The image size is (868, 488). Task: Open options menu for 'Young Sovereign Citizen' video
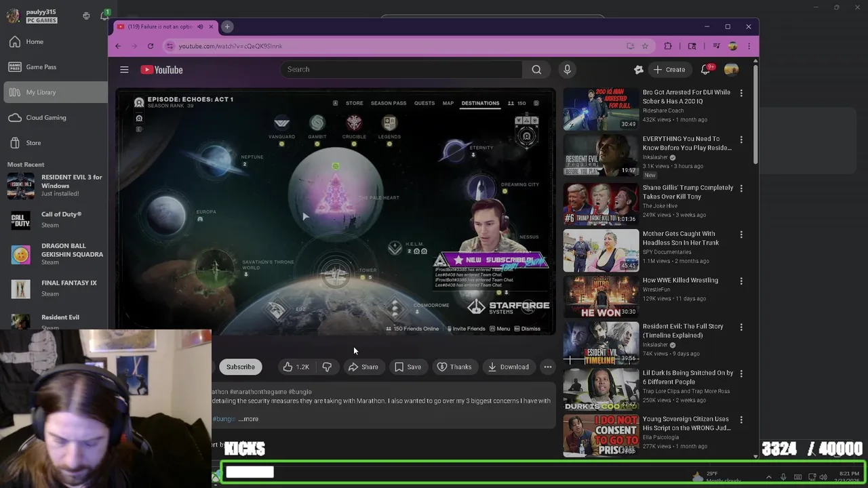click(741, 420)
